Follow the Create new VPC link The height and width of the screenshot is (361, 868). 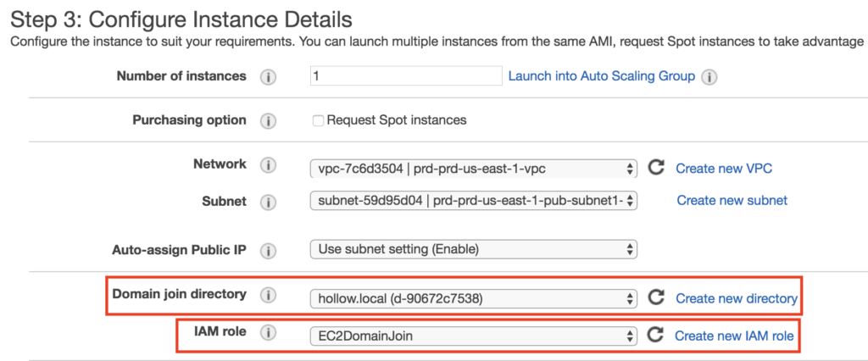point(723,169)
